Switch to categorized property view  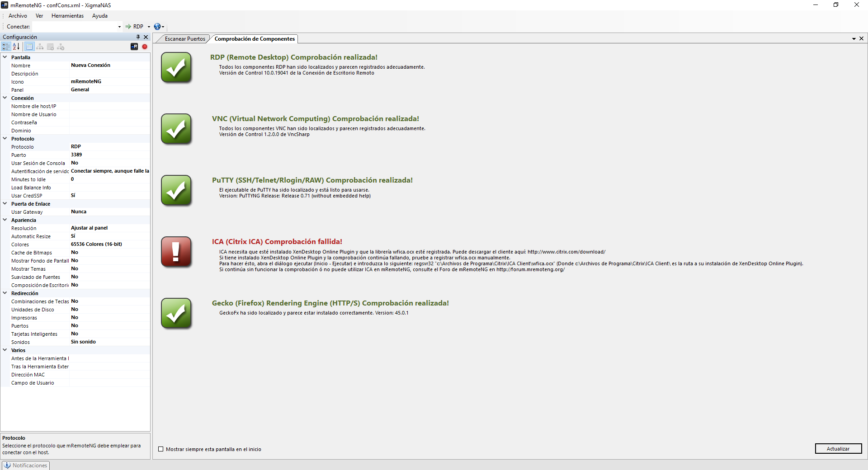click(6, 47)
